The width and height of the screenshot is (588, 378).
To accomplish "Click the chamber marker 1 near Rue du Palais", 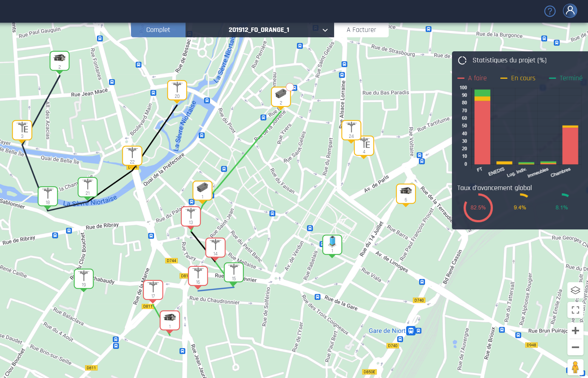I will [203, 190].
